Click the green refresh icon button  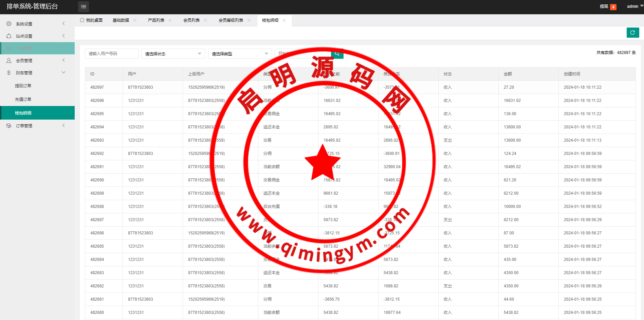point(632,33)
